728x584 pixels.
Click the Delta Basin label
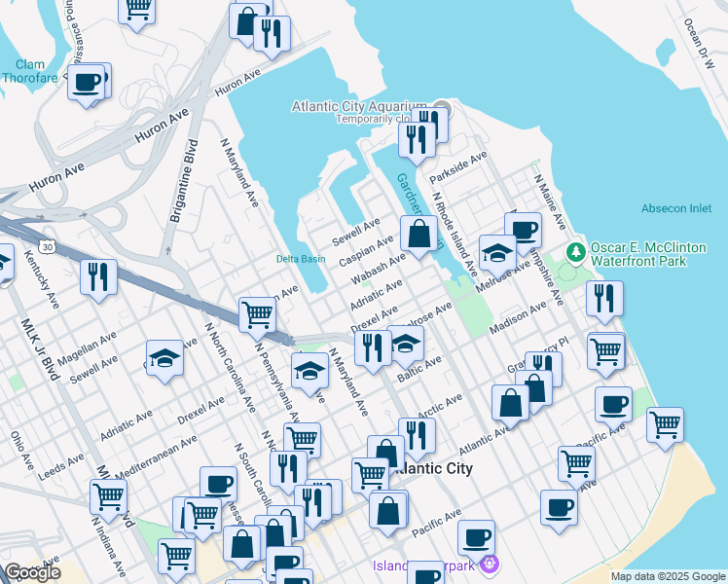[301, 259]
